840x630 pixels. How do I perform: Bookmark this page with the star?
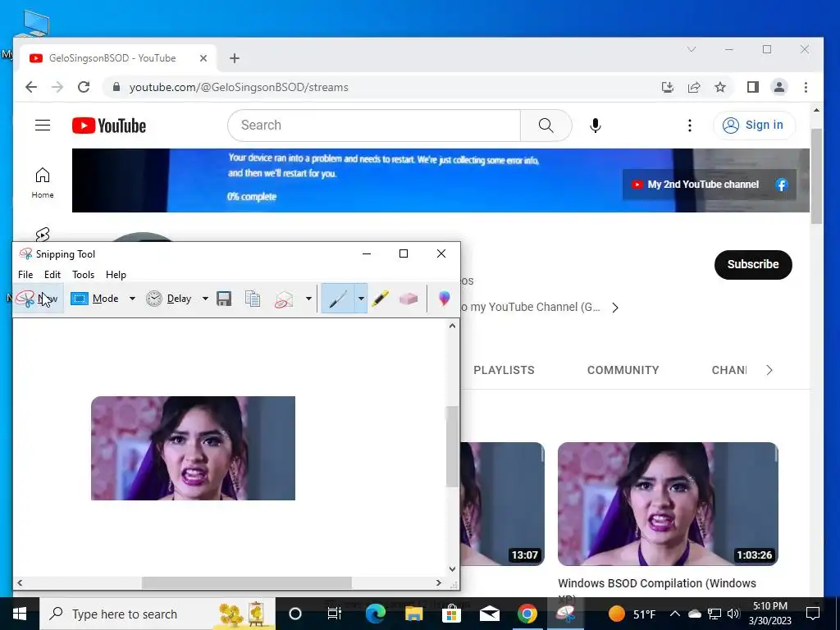[x=720, y=87]
